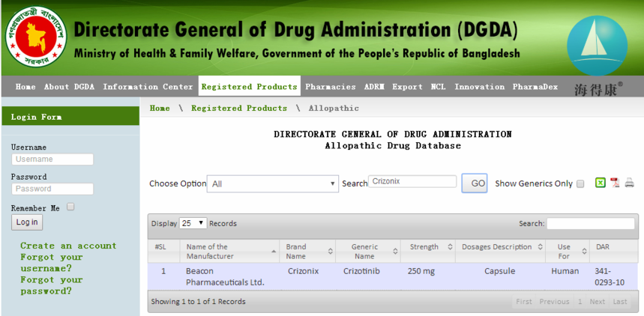Click the Bangladesh government seal logo
Viewport: 644px width, 316px height.
coord(36,37)
